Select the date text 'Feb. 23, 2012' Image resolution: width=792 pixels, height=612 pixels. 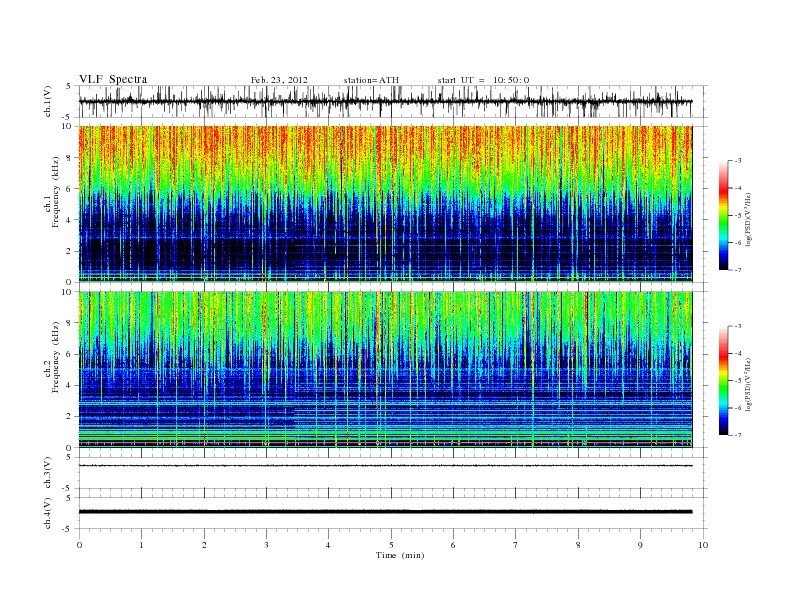point(279,80)
